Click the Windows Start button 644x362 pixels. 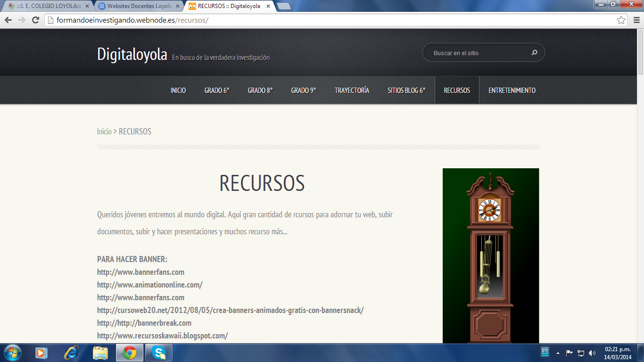[x=12, y=353]
